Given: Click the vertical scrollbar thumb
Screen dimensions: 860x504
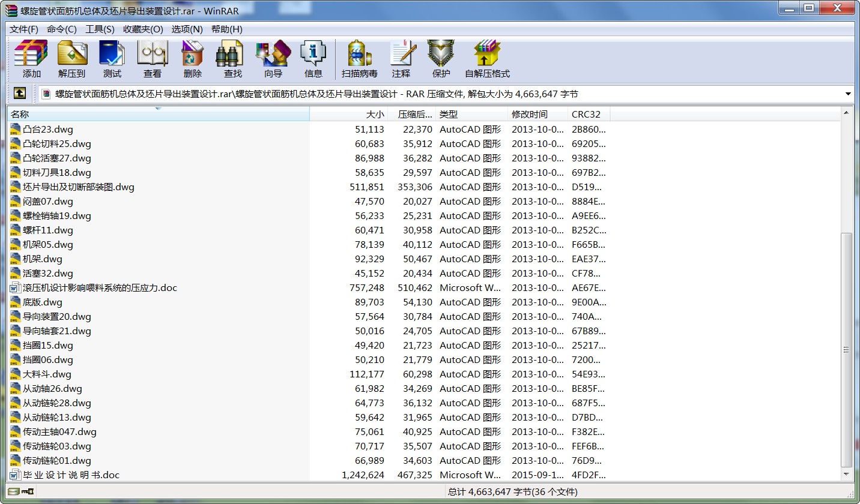Looking at the screenshot, I should tap(846, 350).
